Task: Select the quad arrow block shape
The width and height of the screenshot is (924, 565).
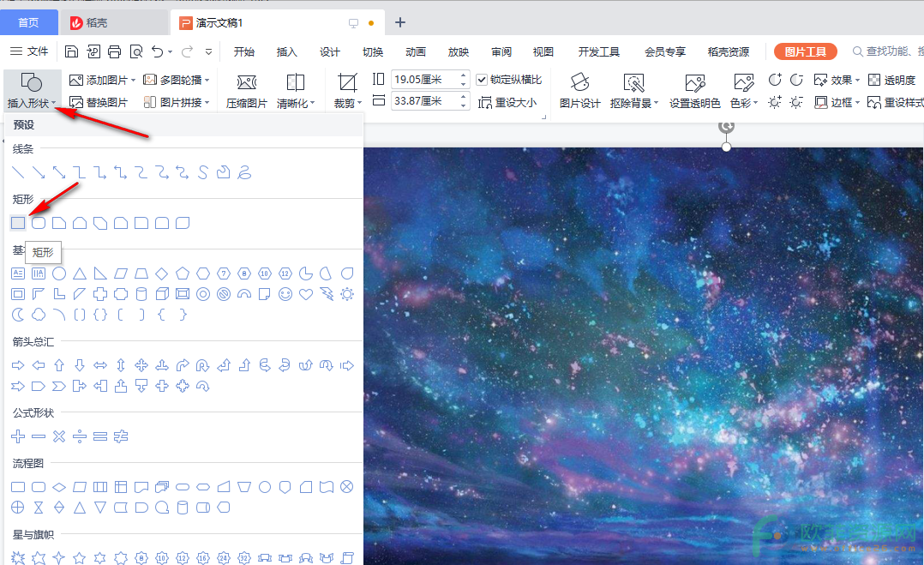Action: [141, 365]
